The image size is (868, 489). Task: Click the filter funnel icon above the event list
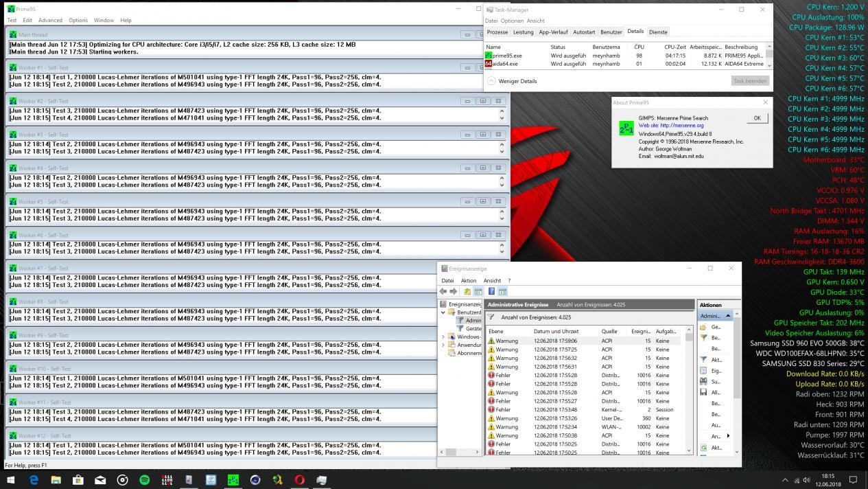pos(491,317)
